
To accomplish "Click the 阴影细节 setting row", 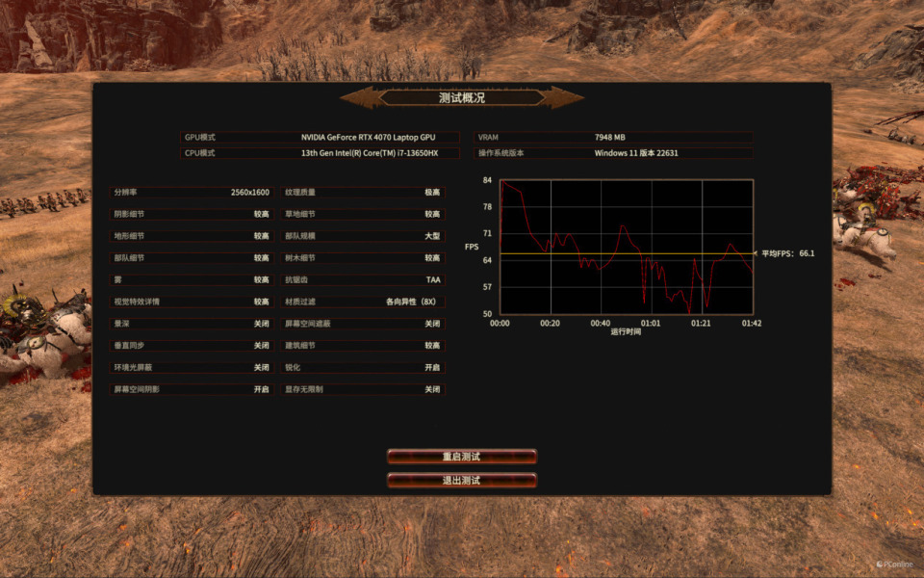I will (192, 214).
